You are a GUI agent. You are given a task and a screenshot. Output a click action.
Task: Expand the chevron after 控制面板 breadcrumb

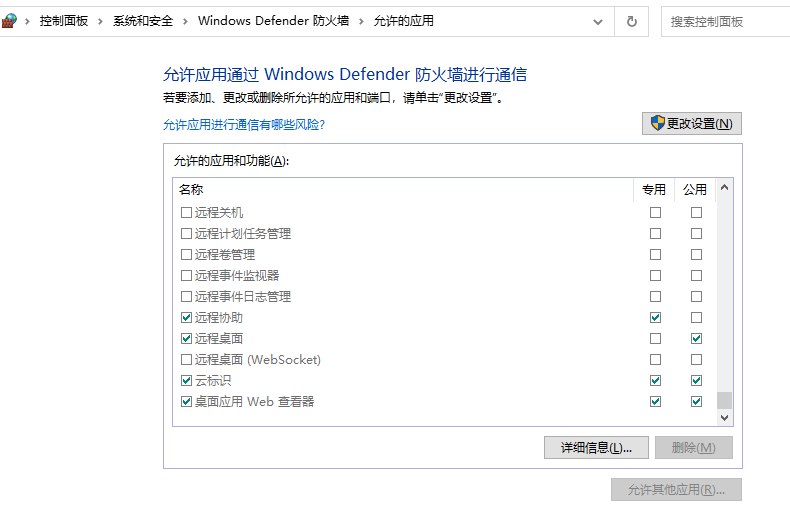100,21
